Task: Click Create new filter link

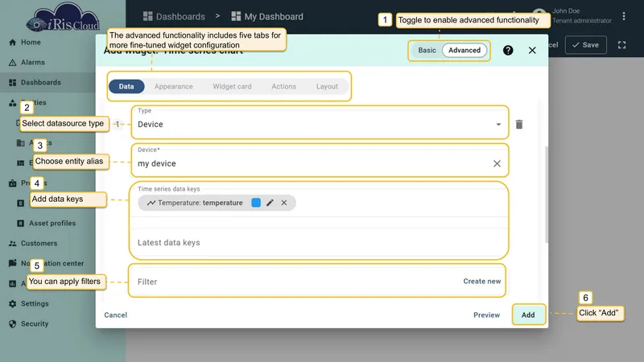Action: tap(481, 282)
